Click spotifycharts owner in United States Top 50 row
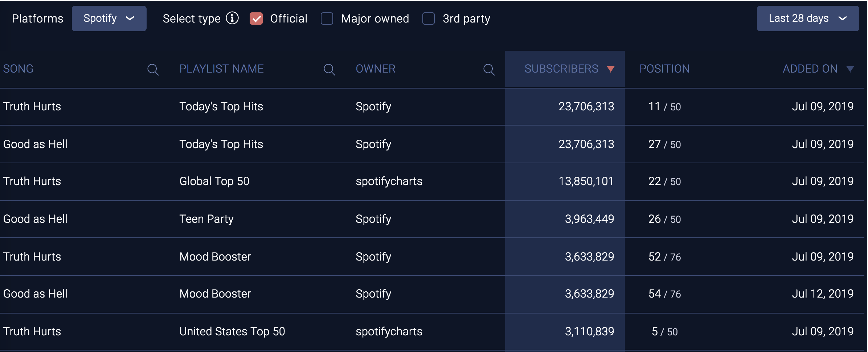 click(x=389, y=331)
